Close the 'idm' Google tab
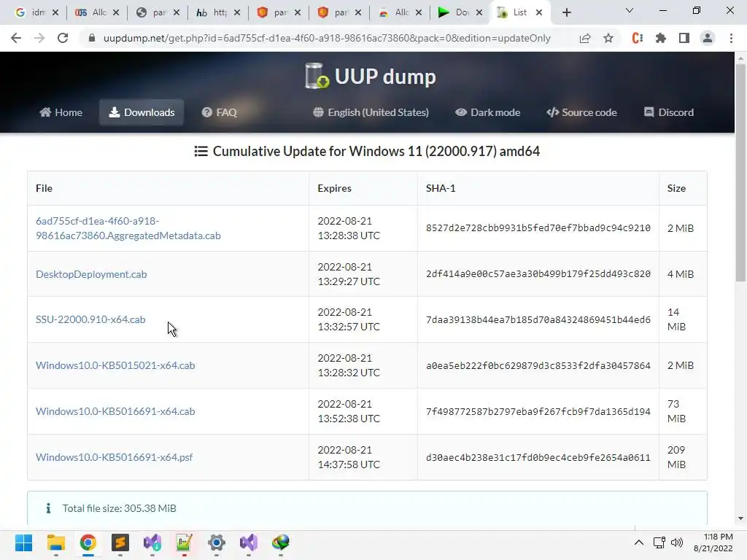 (x=55, y=12)
